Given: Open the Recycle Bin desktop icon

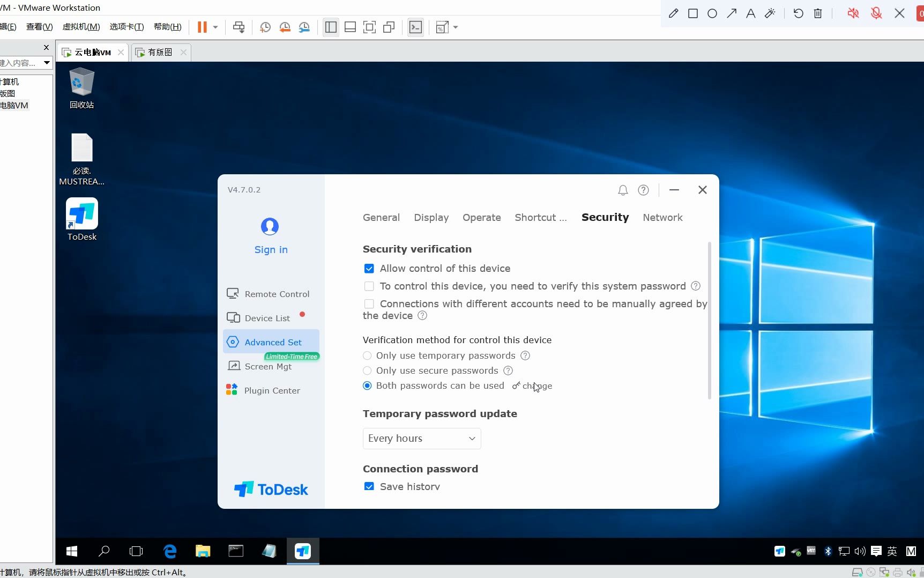Looking at the screenshot, I should pyautogui.click(x=82, y=88).
